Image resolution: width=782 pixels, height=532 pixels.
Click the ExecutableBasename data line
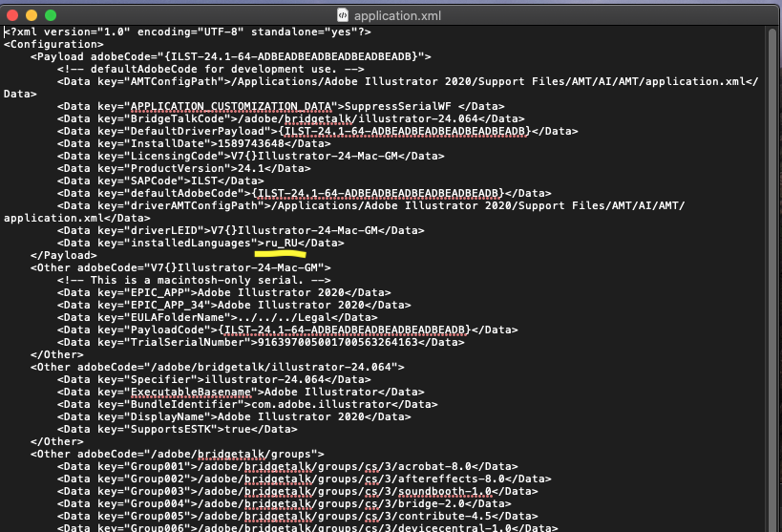(x=241, y=393)
